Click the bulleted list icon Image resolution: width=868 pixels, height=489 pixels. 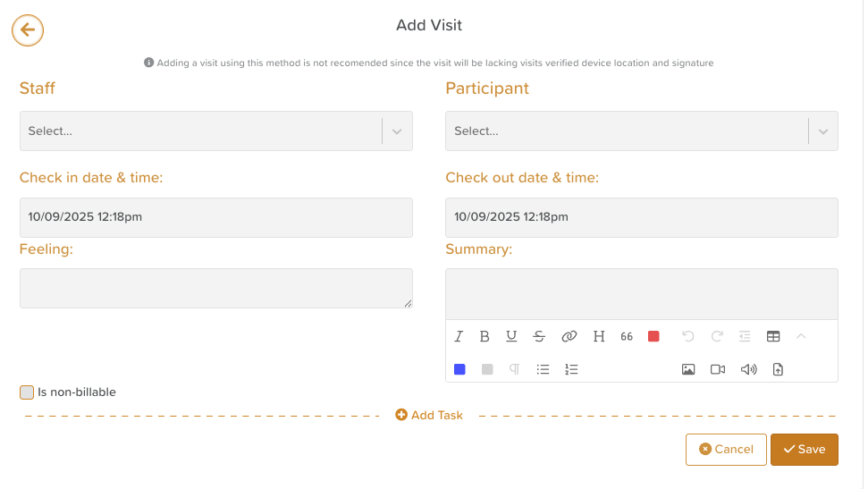543,369
